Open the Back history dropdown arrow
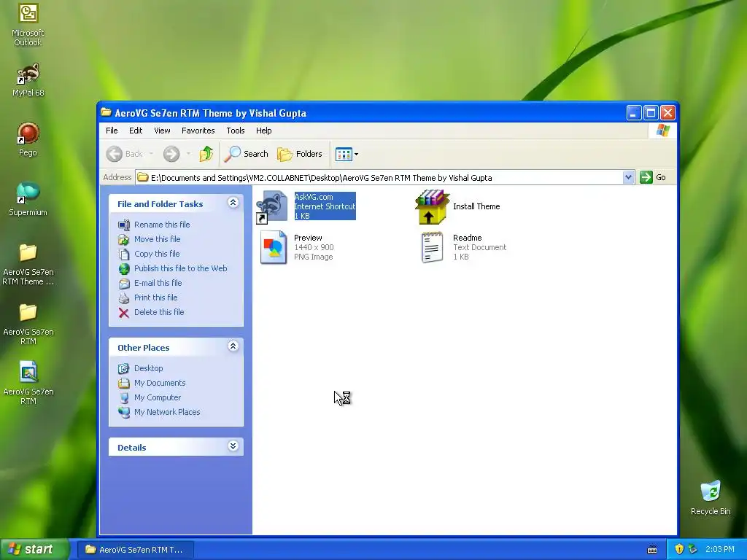 [151, 154]
